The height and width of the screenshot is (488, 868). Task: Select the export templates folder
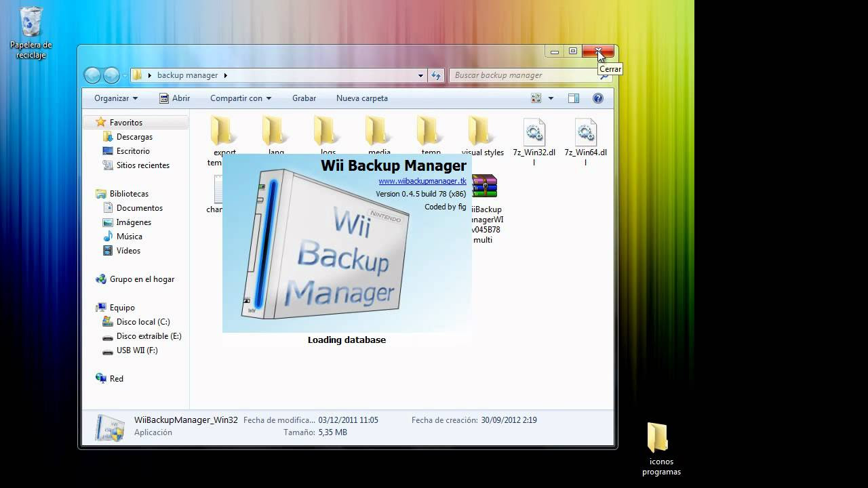coord(223,141)
